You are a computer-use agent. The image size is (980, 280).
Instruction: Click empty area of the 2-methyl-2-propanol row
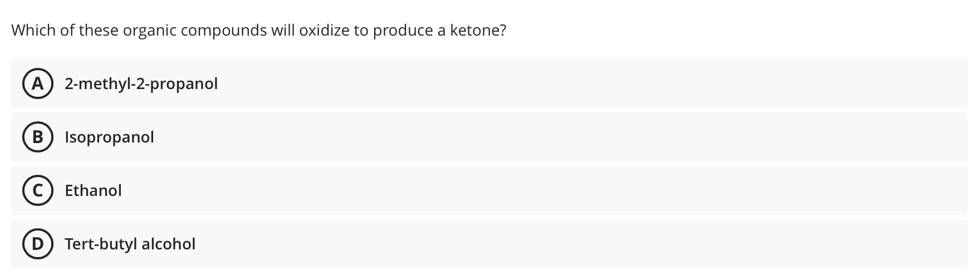coord(590,83)
